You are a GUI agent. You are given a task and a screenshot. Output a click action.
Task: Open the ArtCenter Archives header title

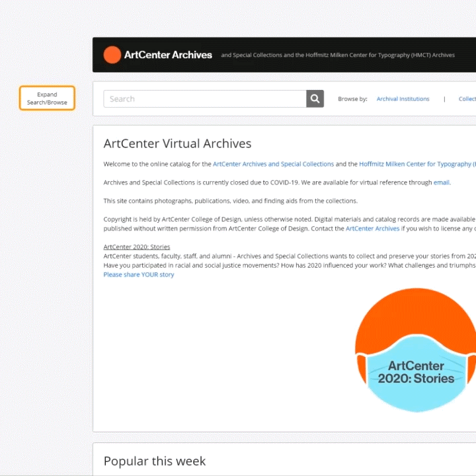168,55
